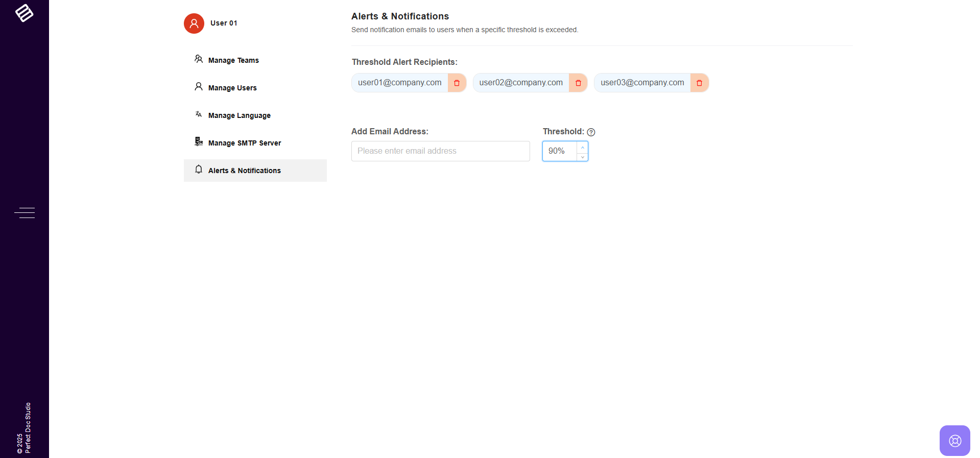Open Manage Language settings
This screenshot has height=458, width=980.
tap(239, 115)
